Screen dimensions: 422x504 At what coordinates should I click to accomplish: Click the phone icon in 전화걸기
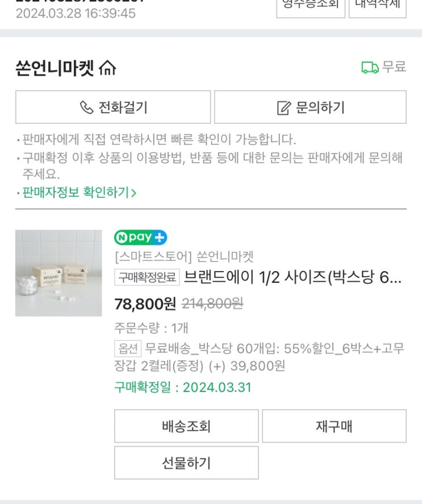click(x=86, y=107)
